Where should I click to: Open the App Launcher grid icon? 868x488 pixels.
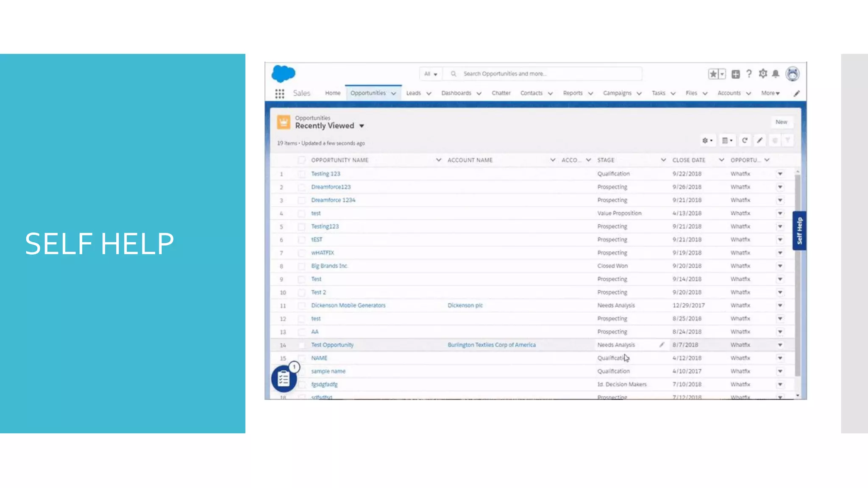pyautogui.click(x=279, y=94)
